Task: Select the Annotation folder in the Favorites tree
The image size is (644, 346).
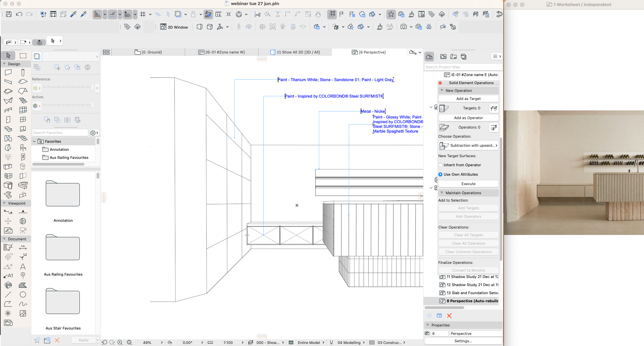Action: tap(59, 149)
